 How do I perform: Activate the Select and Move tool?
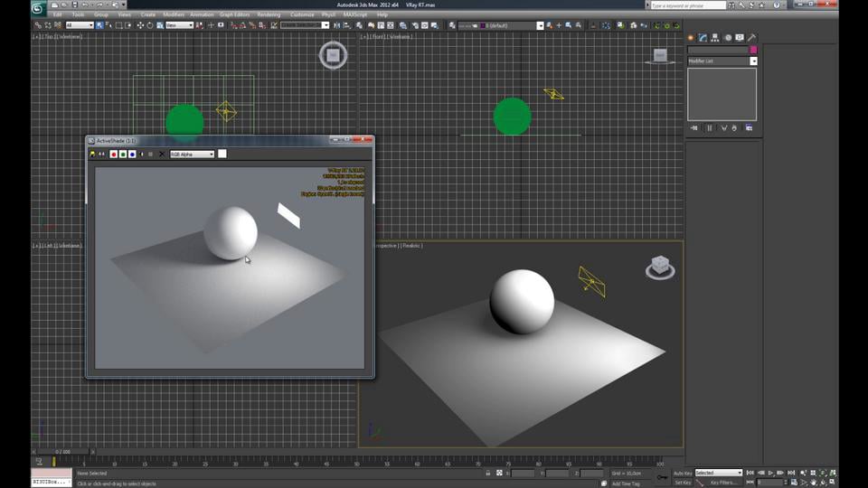point(140,25)
